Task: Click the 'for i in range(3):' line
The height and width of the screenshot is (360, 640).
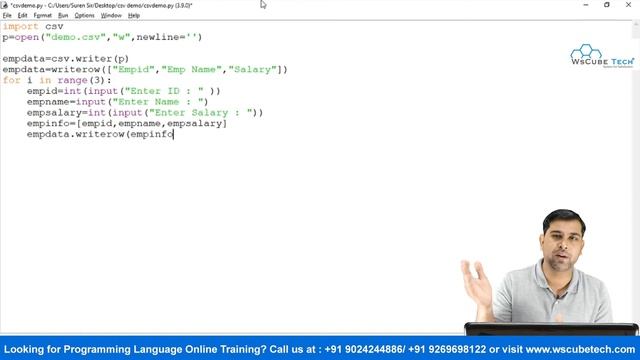Action: tap(57, 80)
